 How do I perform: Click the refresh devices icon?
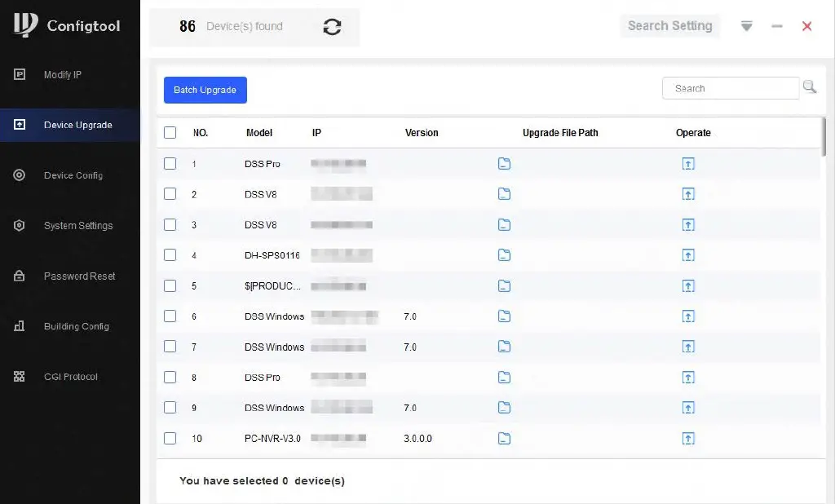click(x=332, y=27)
